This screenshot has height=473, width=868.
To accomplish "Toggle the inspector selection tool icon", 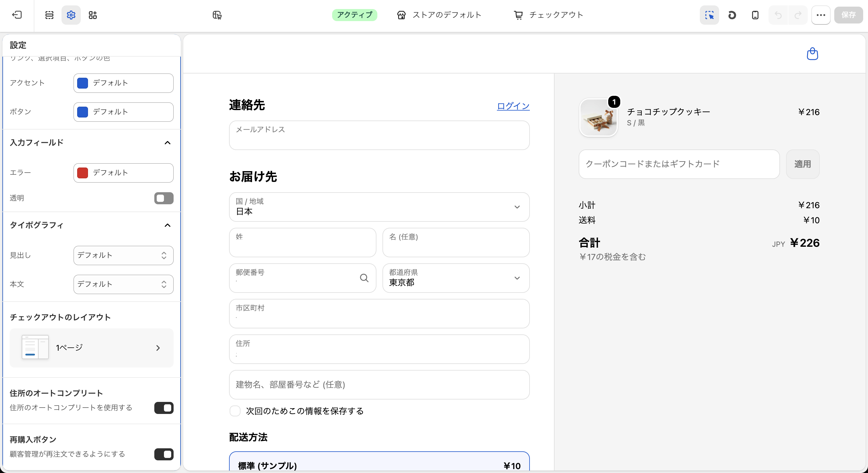I will pyautogui.click(x=709, y=15).
